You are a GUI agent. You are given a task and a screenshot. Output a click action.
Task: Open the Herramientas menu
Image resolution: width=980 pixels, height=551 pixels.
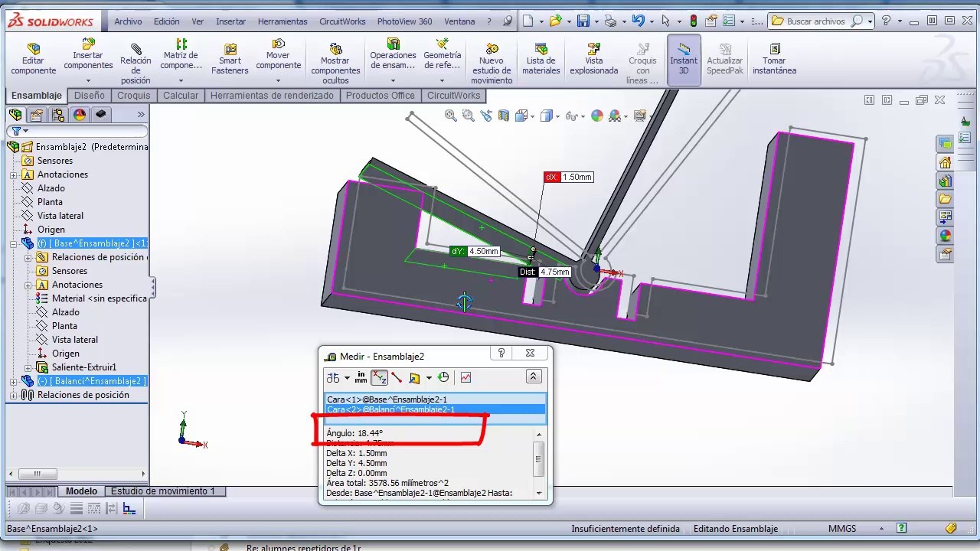point(283,21)
